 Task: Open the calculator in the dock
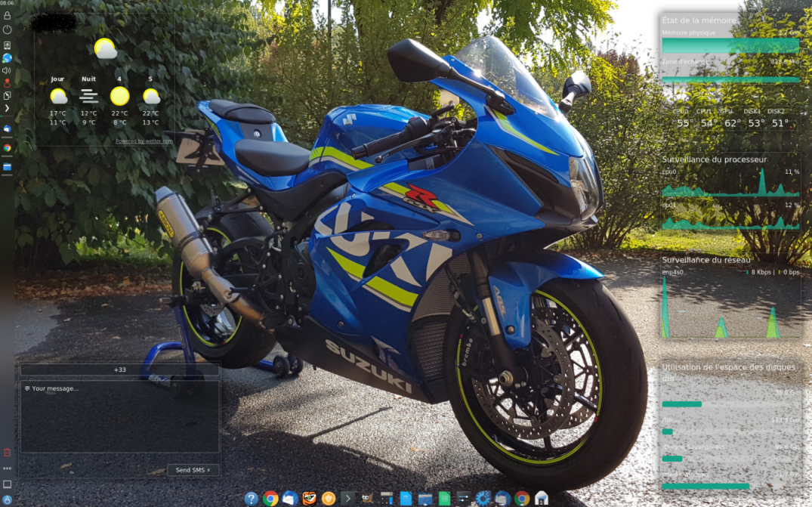click(386, 498)
